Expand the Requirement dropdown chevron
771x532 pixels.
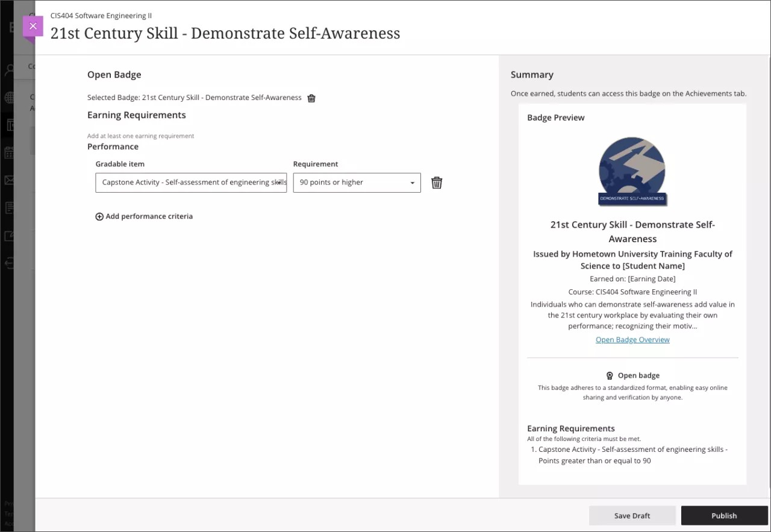[x=412, y=182]
